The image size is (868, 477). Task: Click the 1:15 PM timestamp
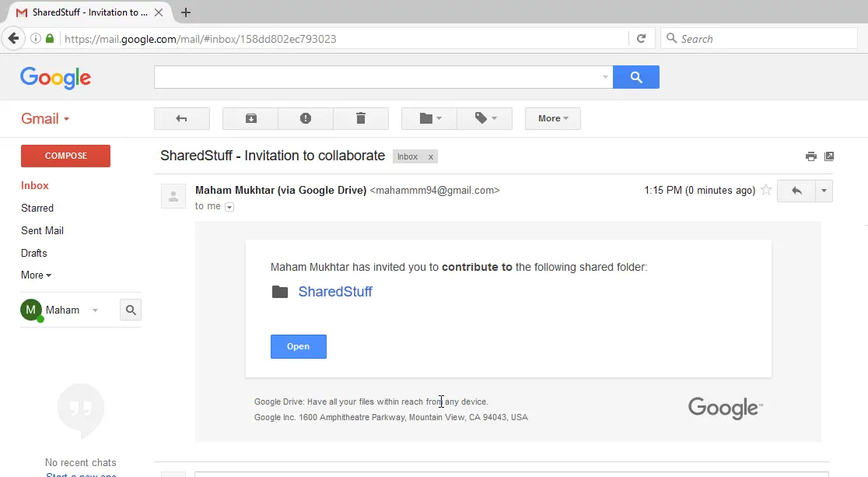(x=700, y=190)
